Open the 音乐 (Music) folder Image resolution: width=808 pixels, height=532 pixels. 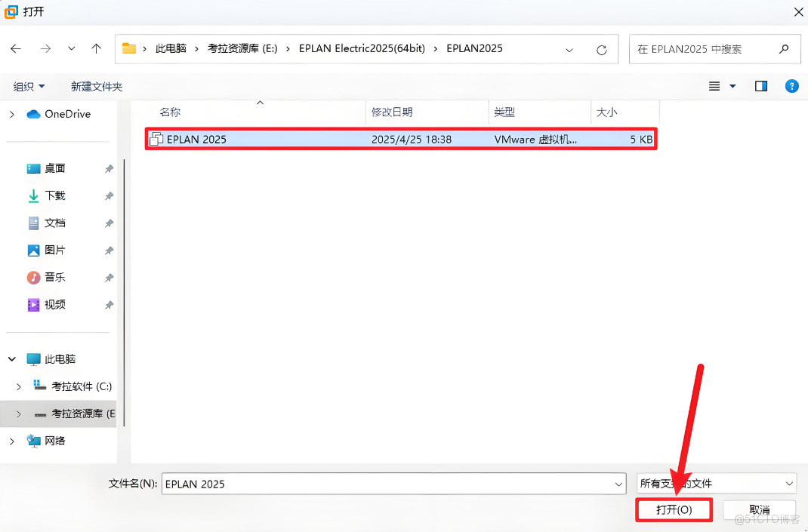pyautogui.click(x=55, y=277)
